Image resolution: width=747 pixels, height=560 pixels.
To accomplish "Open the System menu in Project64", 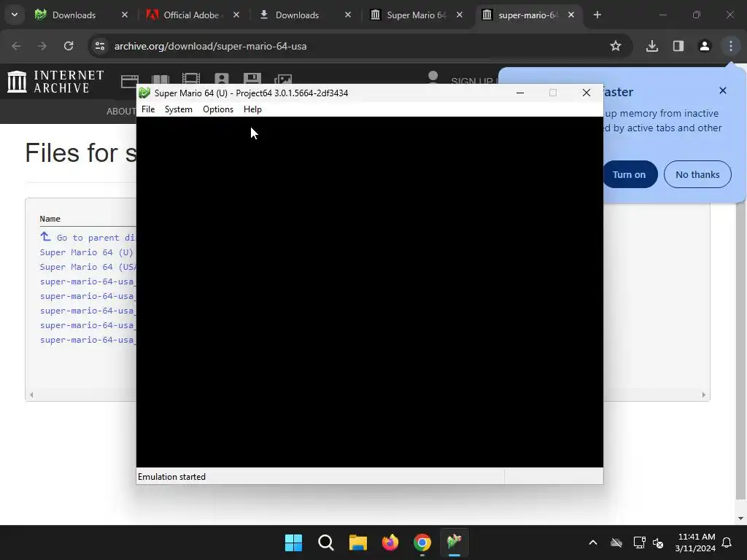I will point(178,109).
